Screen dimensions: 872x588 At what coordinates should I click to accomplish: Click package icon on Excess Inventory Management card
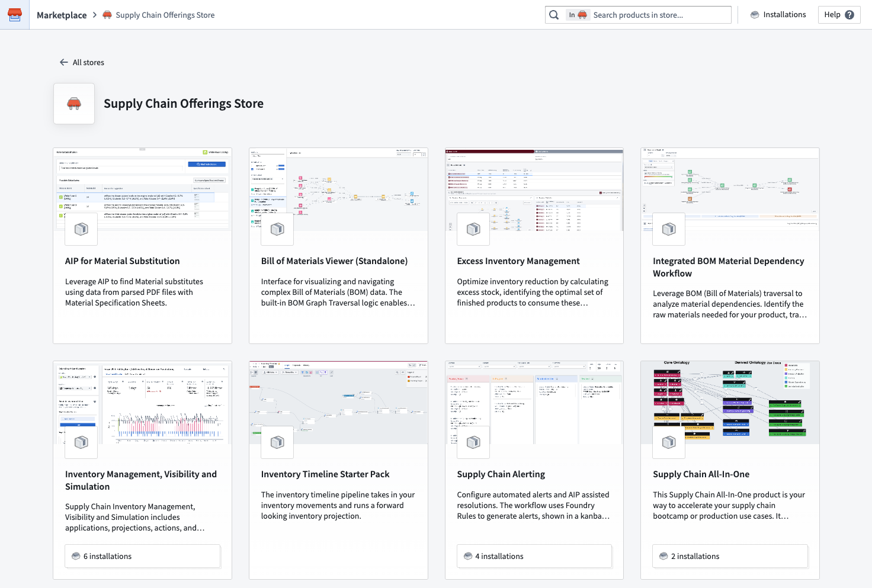point(473,229)
